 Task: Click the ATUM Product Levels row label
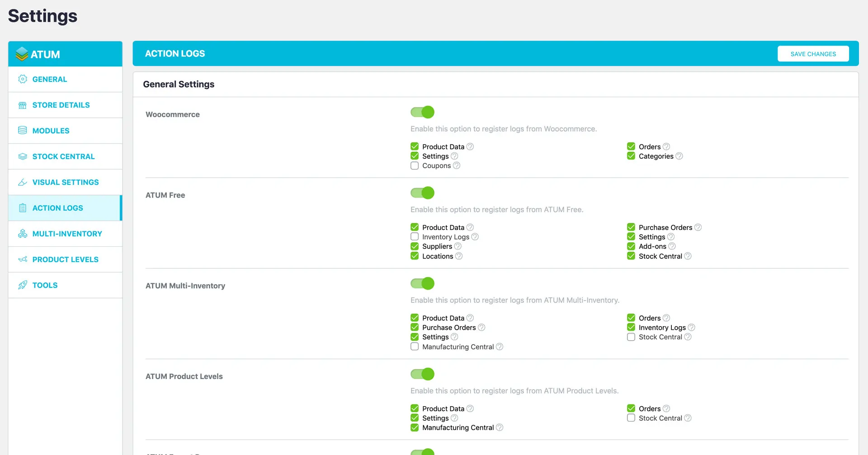pyautogui.click(x=184, y=376)
